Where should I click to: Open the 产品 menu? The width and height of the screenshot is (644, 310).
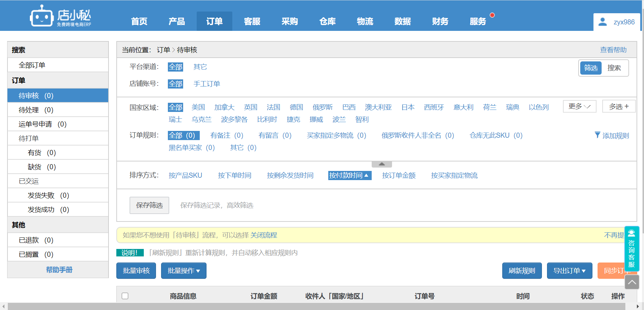pyautogui.click(x=177, y=21)
